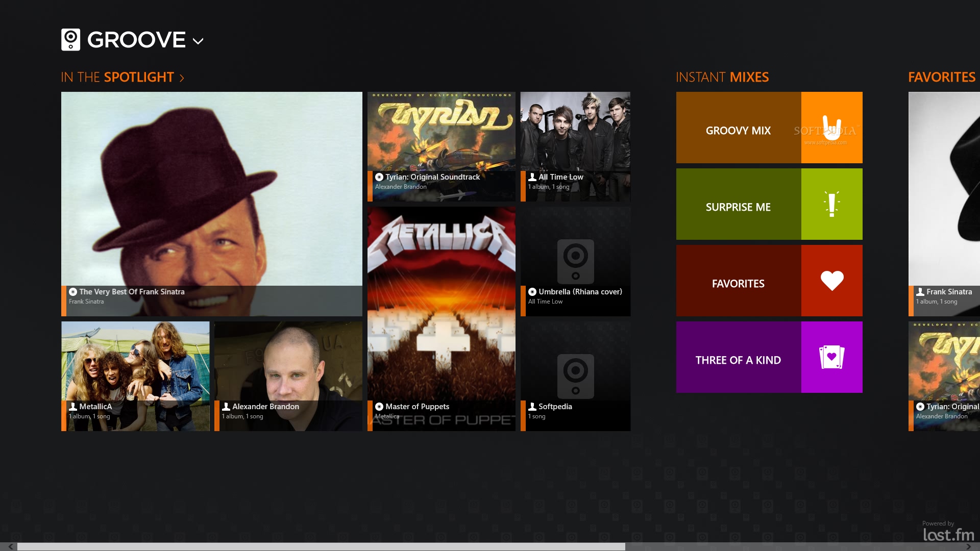The width and height of the screenshot is (980, 551).
Task: Click scrollbar left arrow
Action: (x=10, y=546)
